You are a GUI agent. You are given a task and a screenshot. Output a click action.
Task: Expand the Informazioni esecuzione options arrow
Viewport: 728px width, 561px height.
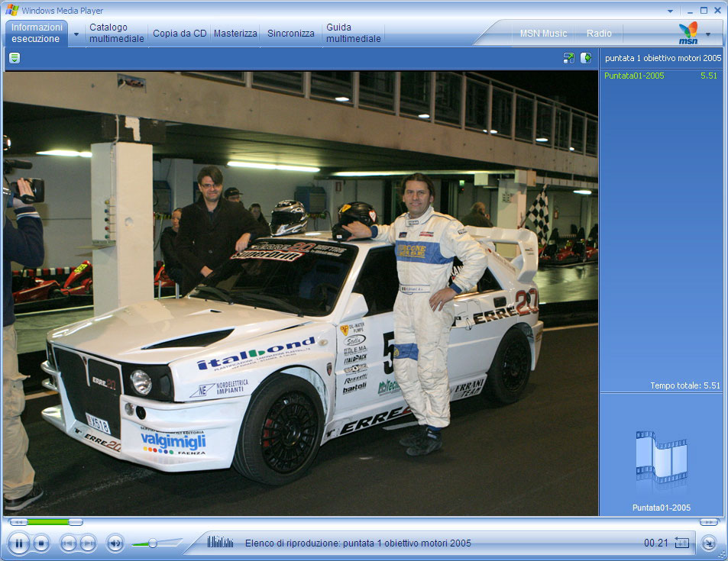pyautogui.click(x=76, y=34)
